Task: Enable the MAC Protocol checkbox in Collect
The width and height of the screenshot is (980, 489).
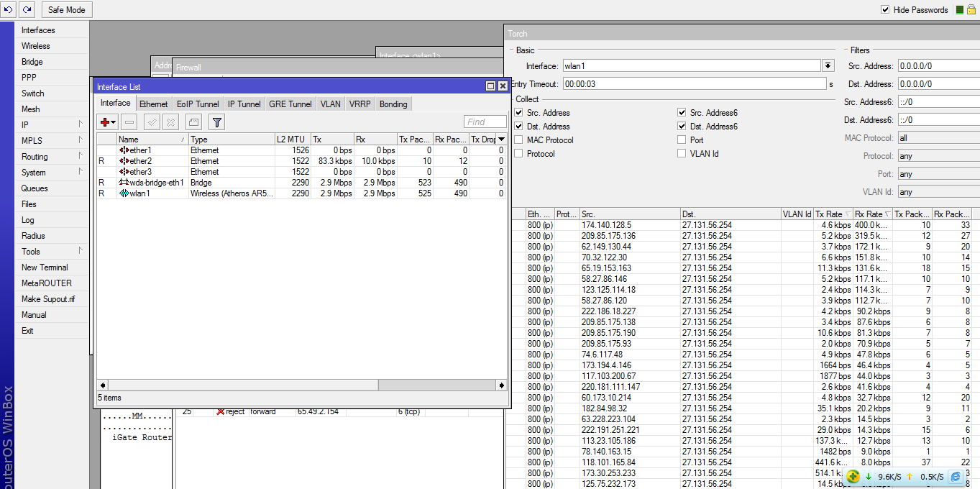Action: coord(518,140)
